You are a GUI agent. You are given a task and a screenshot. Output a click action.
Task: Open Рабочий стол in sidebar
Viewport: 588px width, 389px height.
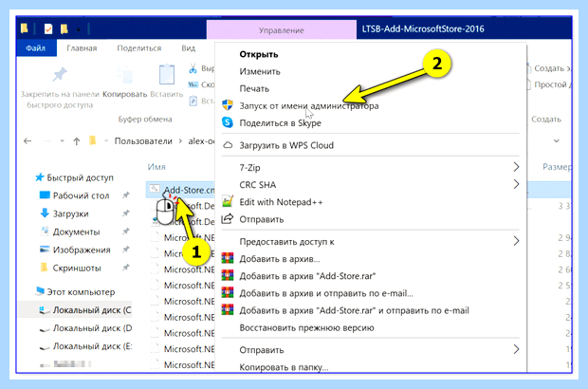[81, 195]
